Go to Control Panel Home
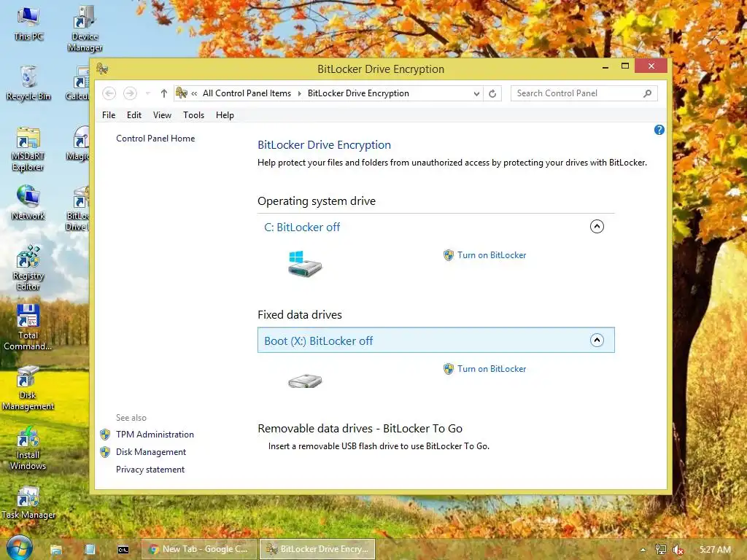The image size is (747, 560). point(155,139)
